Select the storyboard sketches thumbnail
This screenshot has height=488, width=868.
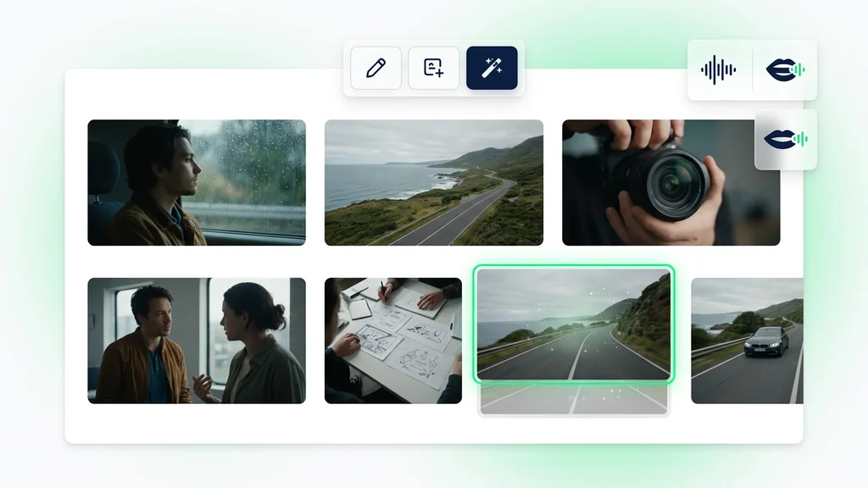click(x=393, y=341)
